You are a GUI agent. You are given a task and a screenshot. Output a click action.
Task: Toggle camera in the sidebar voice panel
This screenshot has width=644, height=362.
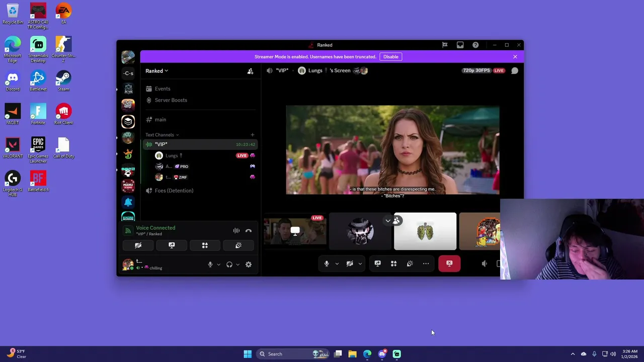point(138,245)
